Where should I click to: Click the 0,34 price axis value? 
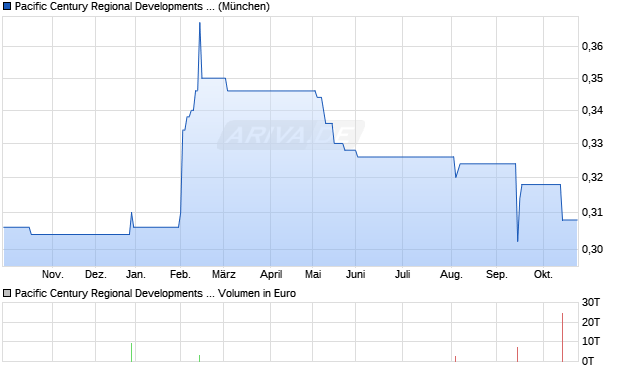pos(592,110)
